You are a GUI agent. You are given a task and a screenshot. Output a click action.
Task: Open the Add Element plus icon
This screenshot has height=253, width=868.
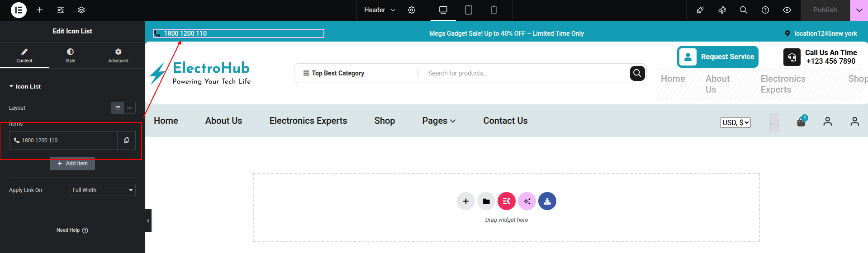click(x=40, y=10)
